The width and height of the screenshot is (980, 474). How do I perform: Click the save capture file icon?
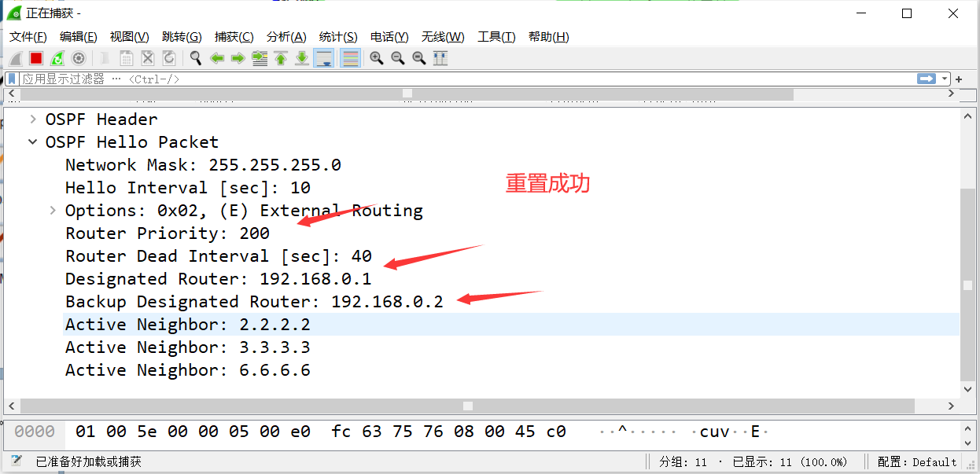pos(127,58)
